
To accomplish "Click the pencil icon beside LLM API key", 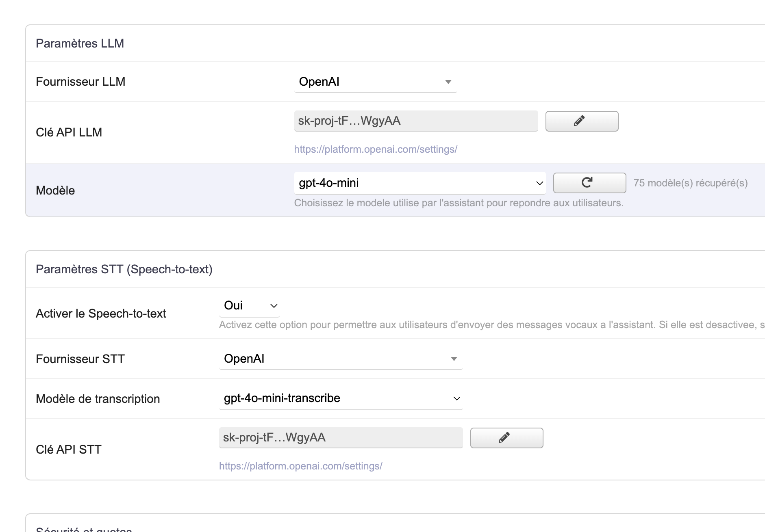I will point(582,121).
